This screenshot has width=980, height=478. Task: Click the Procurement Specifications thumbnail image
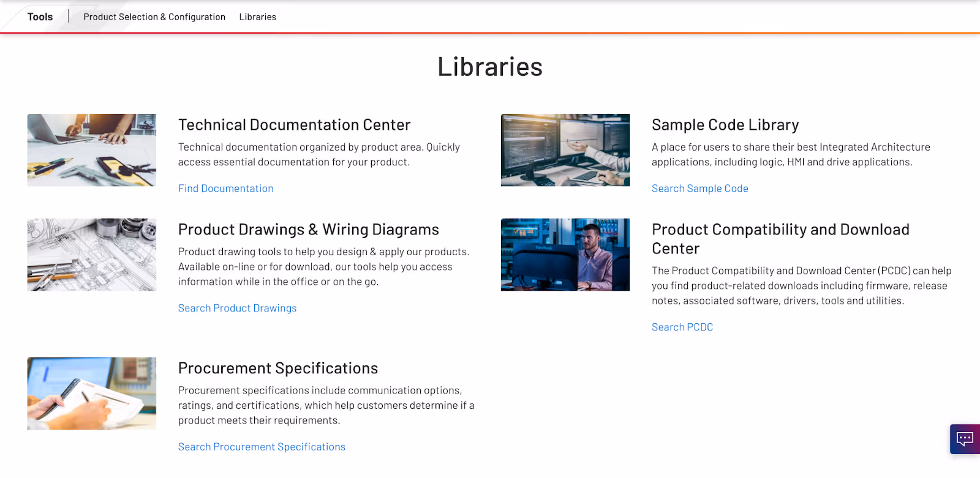[x=92, y=394]
